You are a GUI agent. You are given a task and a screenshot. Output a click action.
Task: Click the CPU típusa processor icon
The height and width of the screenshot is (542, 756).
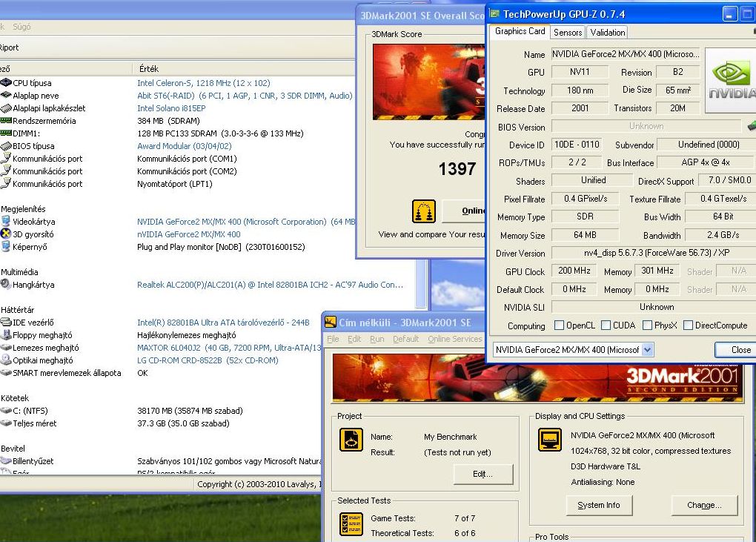(6, 83)
